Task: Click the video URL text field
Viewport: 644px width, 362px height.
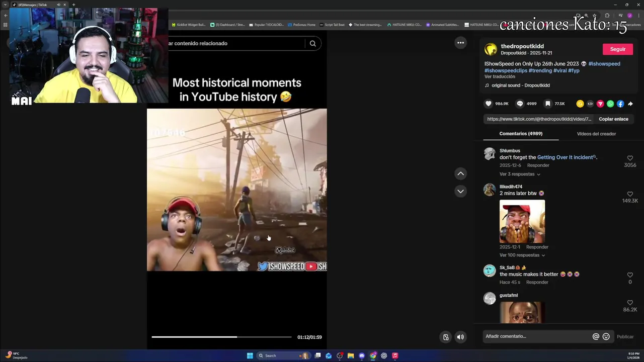Action: click(539, 119)
